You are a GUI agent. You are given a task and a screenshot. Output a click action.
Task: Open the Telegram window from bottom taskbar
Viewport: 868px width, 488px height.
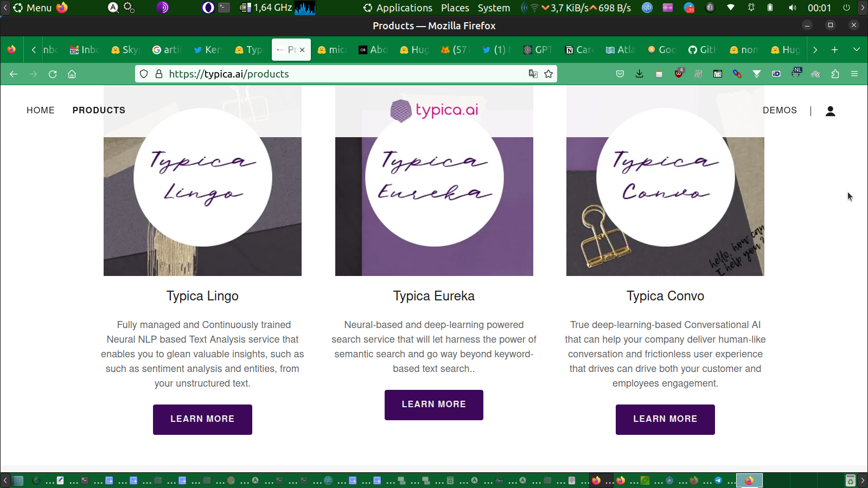[718, 480]
